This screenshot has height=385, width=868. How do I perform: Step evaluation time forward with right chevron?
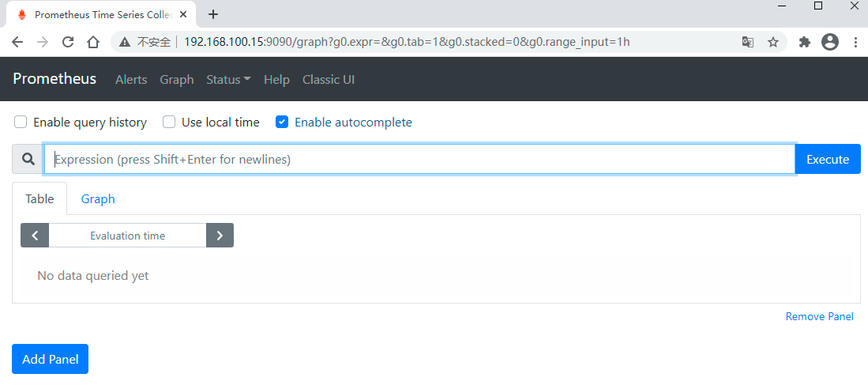(x=220, y=236)
